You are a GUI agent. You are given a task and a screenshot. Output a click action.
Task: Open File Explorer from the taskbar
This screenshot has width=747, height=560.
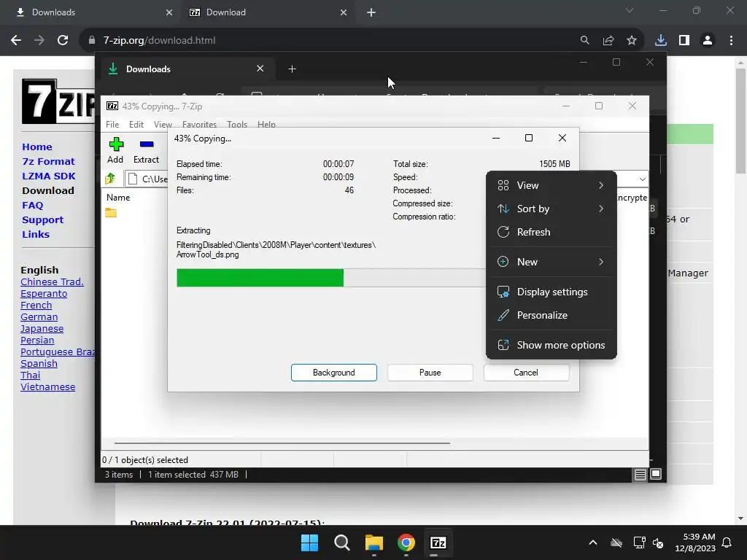[374, 542]
